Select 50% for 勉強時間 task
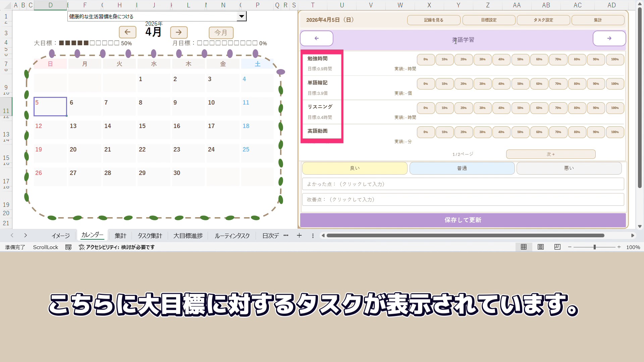 point(520,59)
